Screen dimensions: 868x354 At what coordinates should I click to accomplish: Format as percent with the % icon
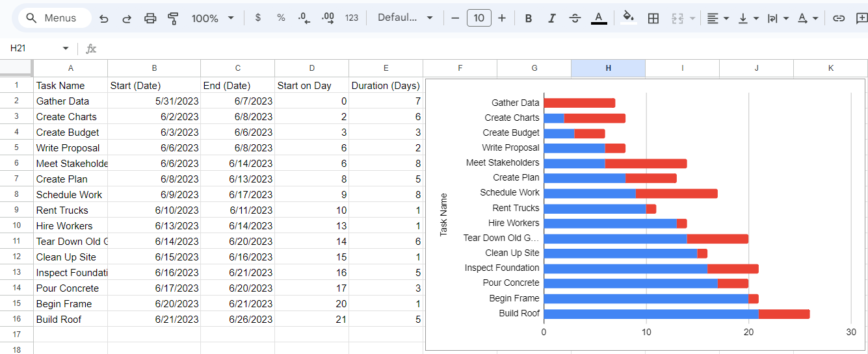[281, 18]
